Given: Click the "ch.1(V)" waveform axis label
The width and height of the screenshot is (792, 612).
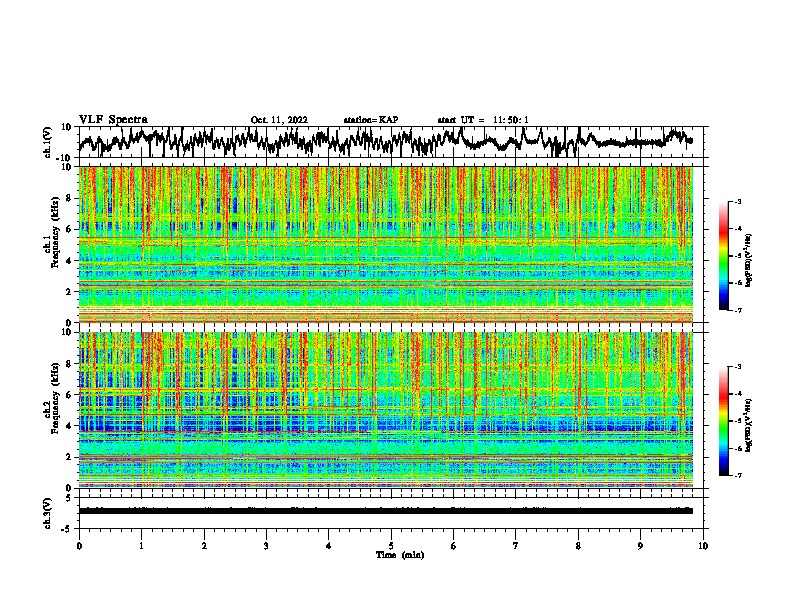Looking at the screenshot, I should pyautogui.click(x=48, y=142).
